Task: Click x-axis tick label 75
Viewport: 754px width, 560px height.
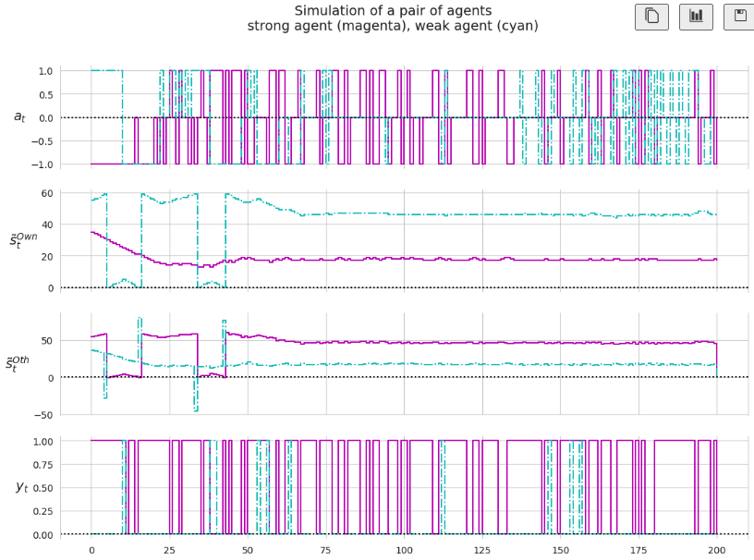Action: click(325, 551)
